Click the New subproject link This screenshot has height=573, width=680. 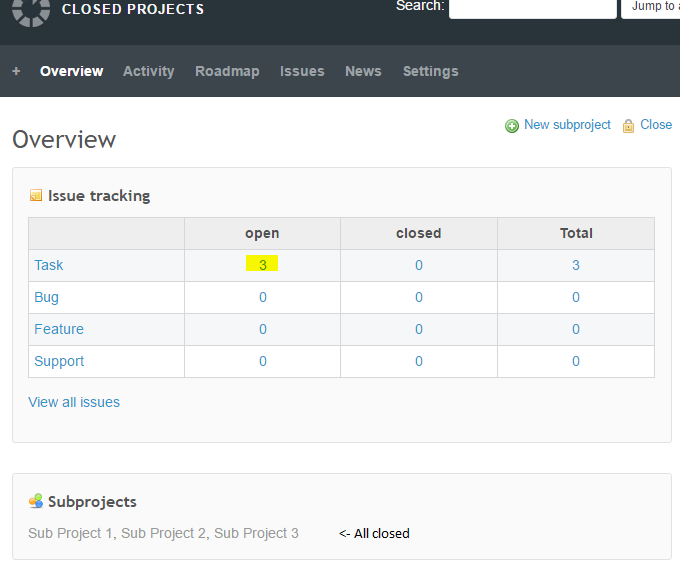pyautogui.click(x=567, y=125)
